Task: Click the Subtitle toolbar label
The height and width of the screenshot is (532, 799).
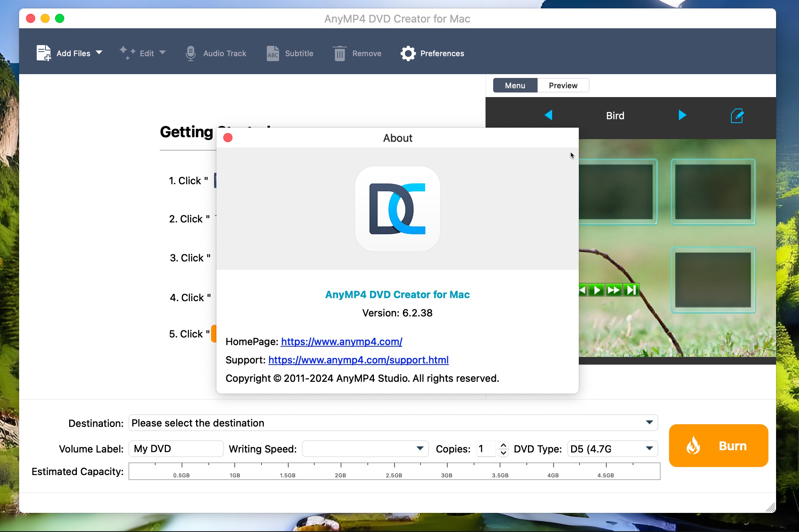Action: pos(299,54)
